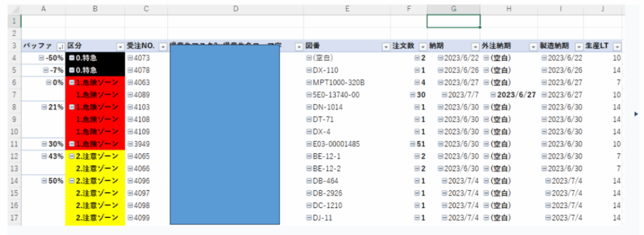Select row 17 header

pos(14,218)
